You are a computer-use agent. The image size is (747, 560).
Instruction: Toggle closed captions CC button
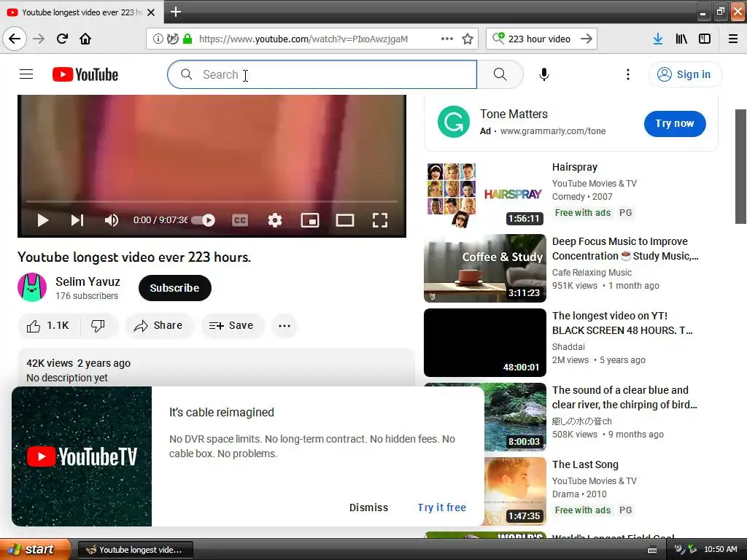tap(239, 220)
